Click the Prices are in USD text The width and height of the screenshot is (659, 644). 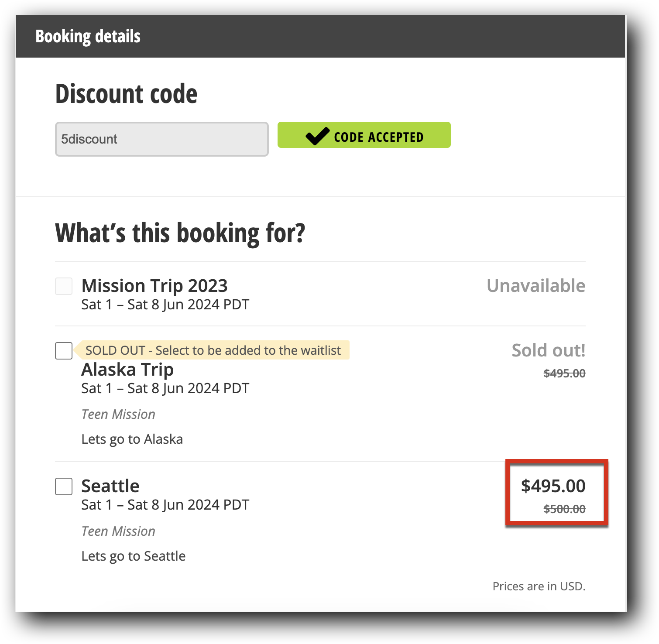[539, 586]
